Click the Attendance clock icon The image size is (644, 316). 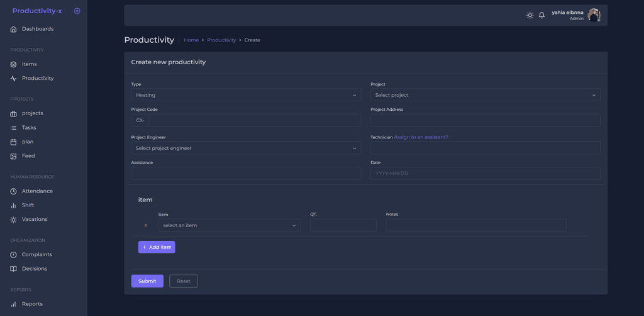click(x=14, y=191)
